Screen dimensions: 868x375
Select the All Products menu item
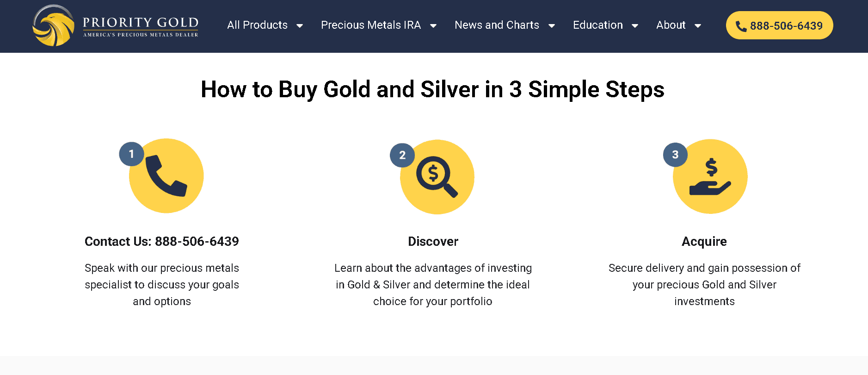coord(257,25)
